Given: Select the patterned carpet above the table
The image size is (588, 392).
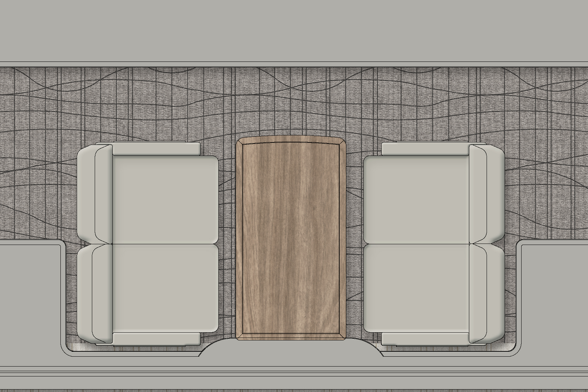Looking at the screenshot, I should point(290,103).
